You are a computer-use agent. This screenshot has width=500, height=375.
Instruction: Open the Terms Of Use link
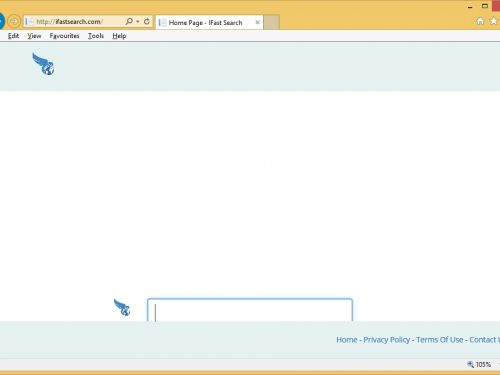440,340
